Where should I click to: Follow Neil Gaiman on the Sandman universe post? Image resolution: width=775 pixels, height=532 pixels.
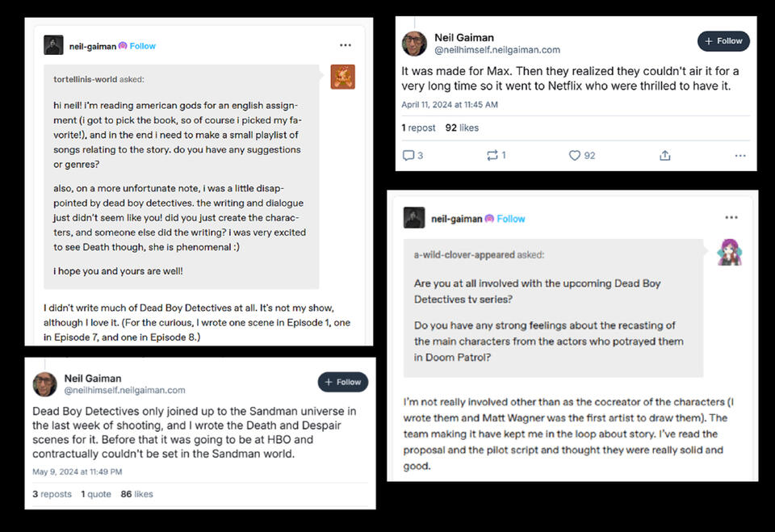pos(342,382)
